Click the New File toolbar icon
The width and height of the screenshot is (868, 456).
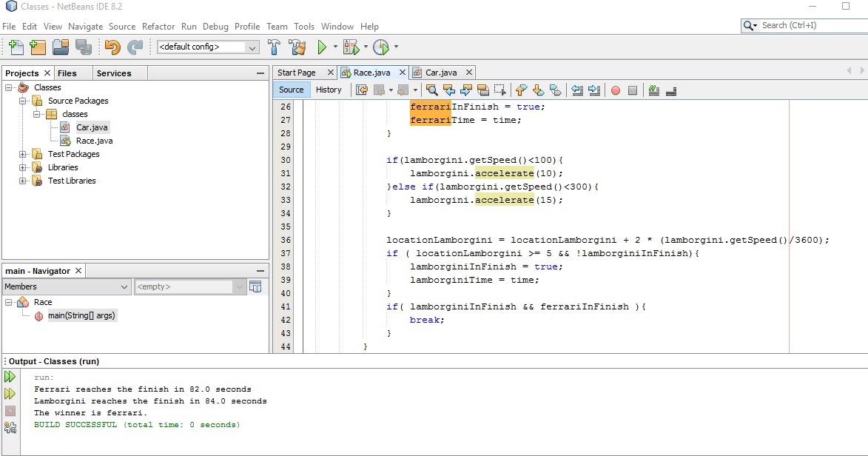pos(16,47)
